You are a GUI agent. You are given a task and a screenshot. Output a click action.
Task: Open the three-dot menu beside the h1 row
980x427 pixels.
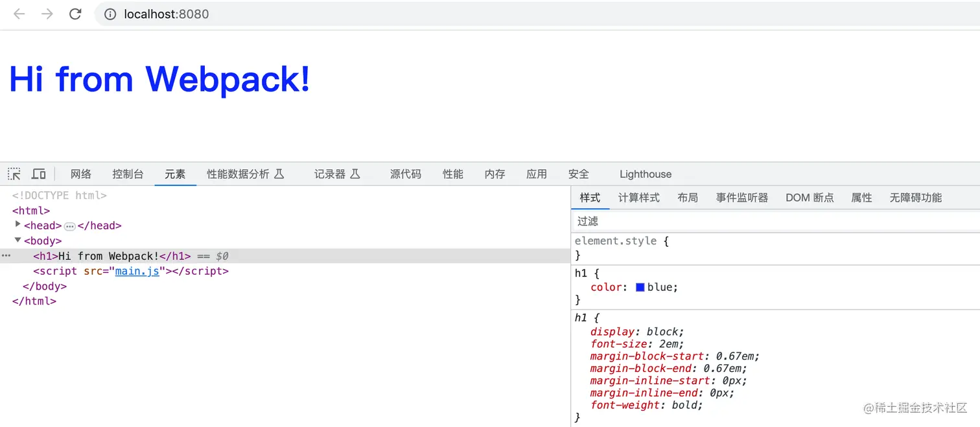6,256
